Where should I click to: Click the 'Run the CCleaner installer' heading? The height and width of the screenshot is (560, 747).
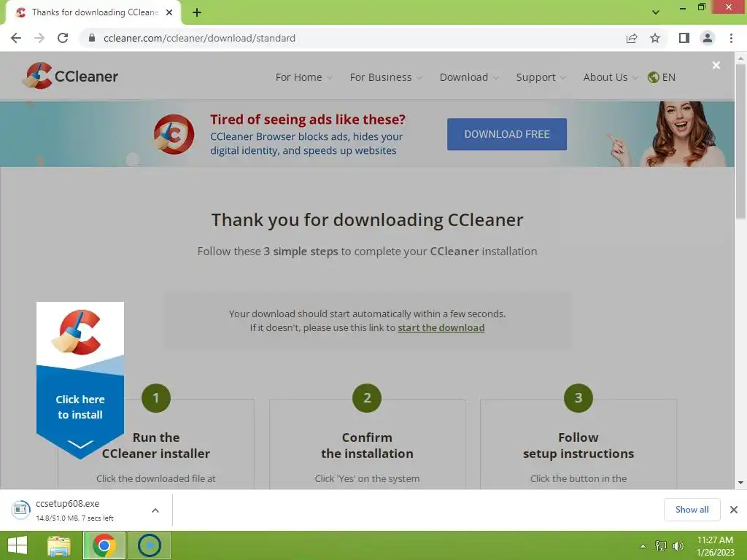pos(156,446)
